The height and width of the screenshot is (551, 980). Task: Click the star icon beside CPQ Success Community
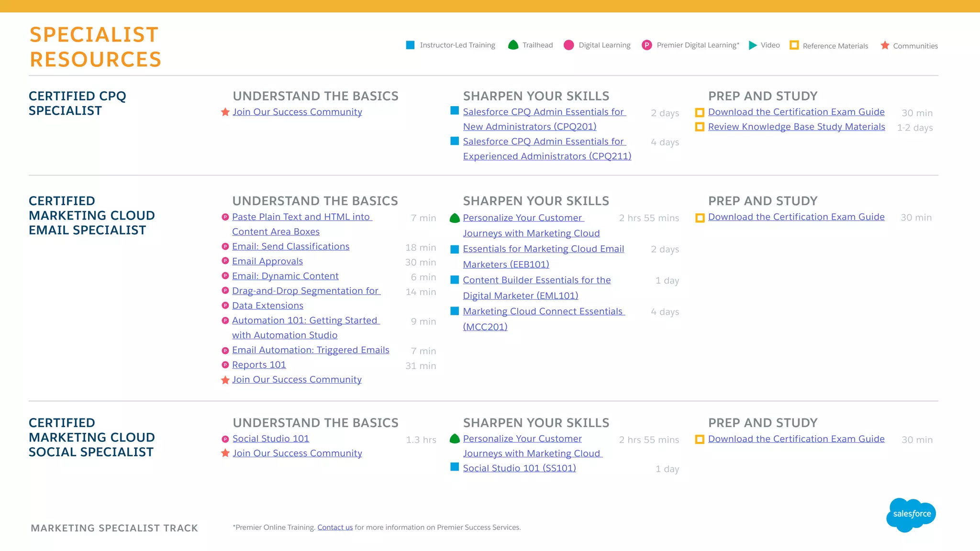tap(225, 112)
